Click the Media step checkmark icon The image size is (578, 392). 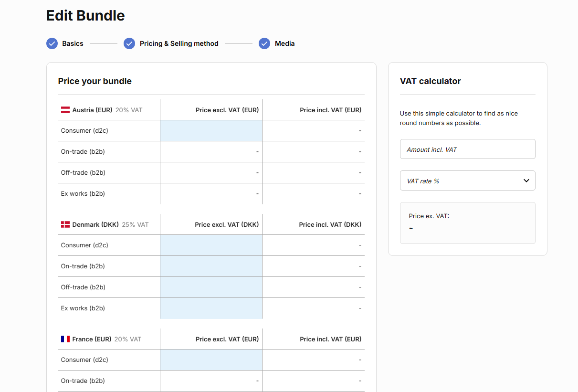tap(264, 43)
